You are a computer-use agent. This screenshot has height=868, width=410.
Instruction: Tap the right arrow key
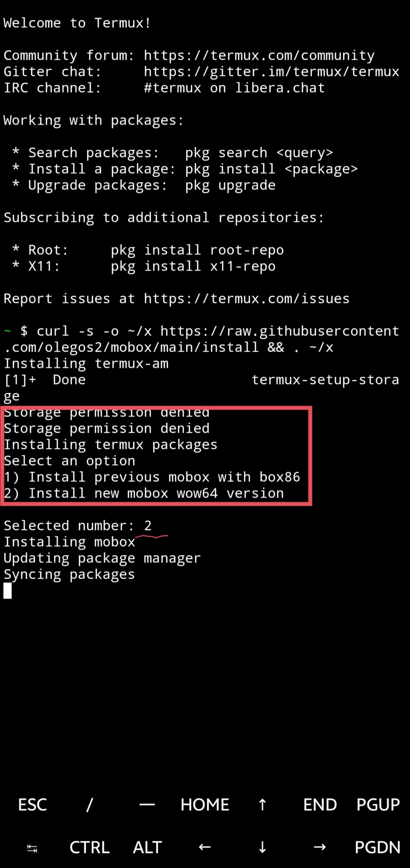320,847
